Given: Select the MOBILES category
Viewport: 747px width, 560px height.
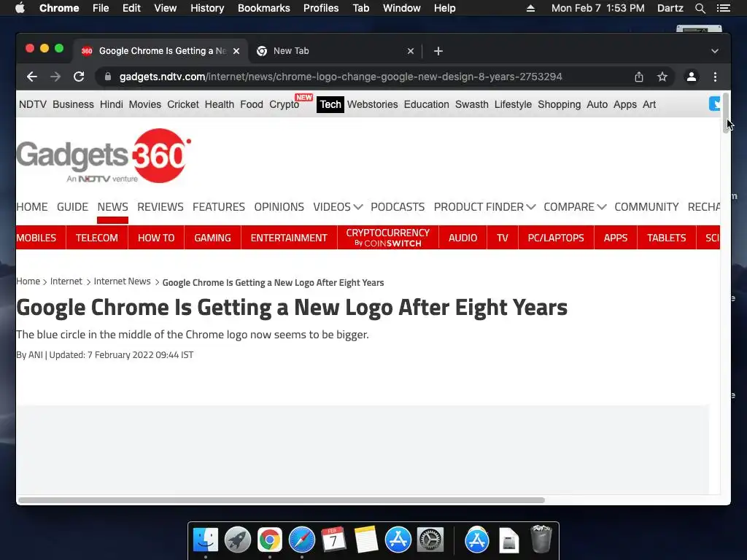Looking at the screenshot, I should (x=36, y=238).
